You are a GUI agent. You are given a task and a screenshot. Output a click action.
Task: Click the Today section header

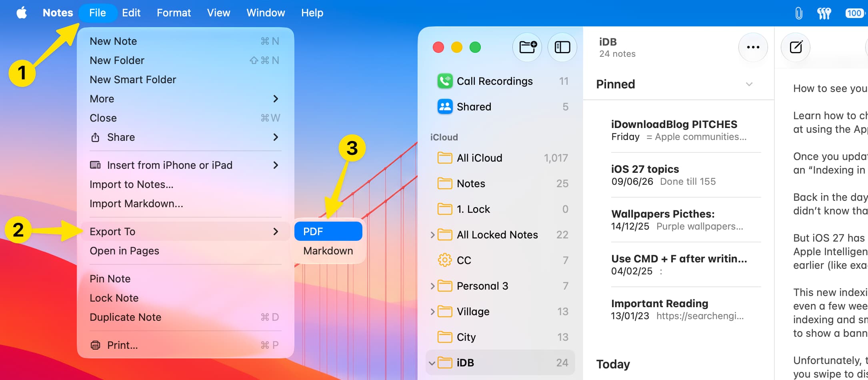point(613,364)
